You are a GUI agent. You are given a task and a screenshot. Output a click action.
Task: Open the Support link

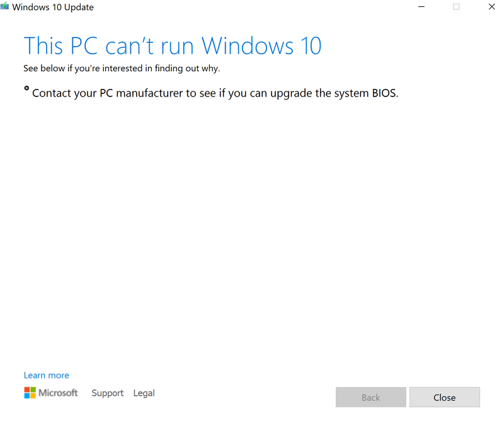click(107, 393)
